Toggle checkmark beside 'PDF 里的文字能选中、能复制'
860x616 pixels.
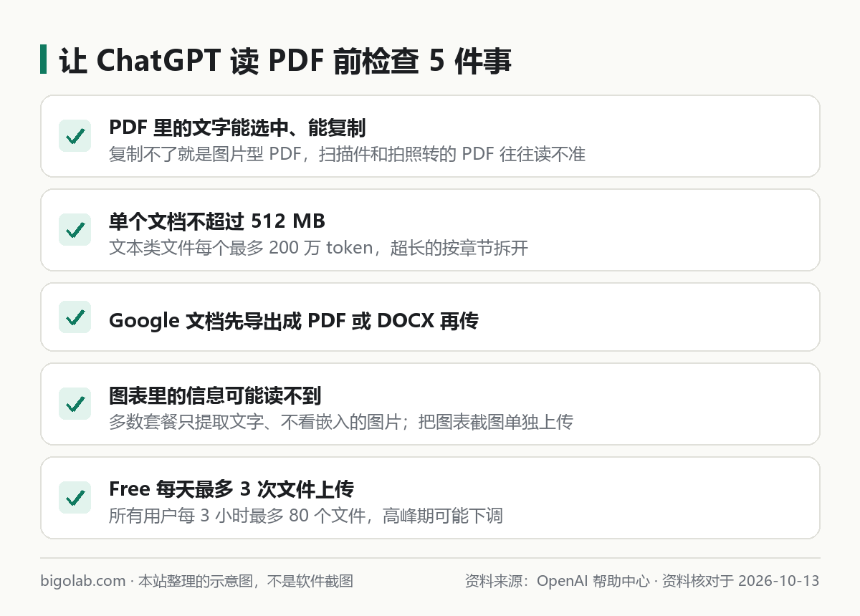coord(75,136)
